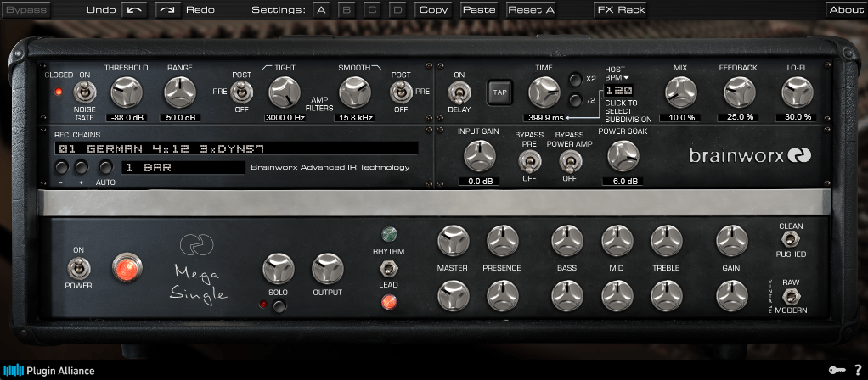Click the round SOLO button
This screenshot has height=380, width=868.
point(280,305)
